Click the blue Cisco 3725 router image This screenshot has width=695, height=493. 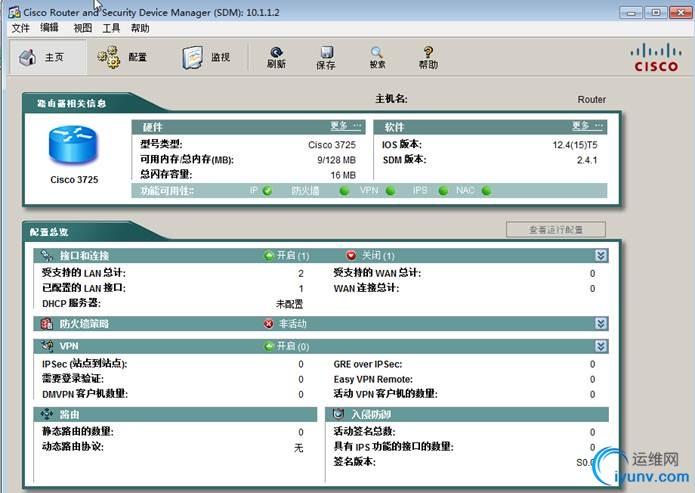(x=73, y=145)
